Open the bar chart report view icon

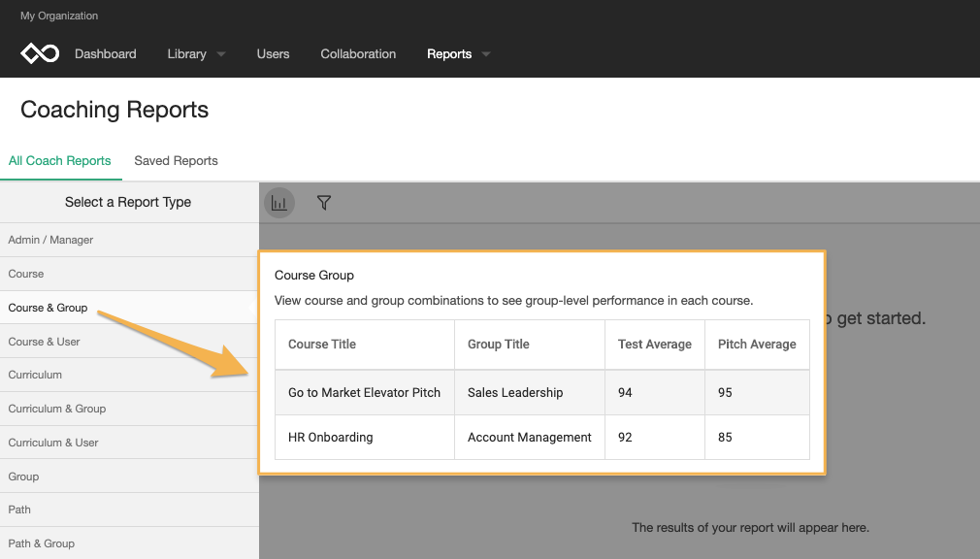pos(279,203)
